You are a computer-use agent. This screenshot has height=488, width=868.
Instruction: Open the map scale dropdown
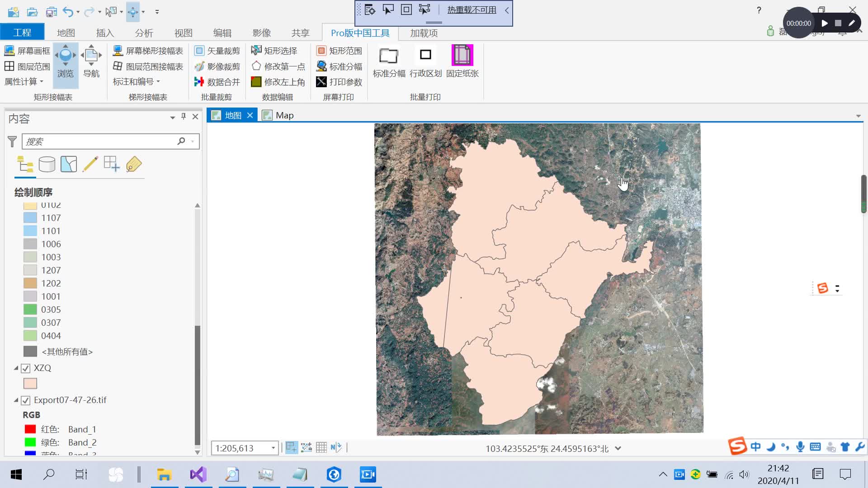[x=273, y=448]
